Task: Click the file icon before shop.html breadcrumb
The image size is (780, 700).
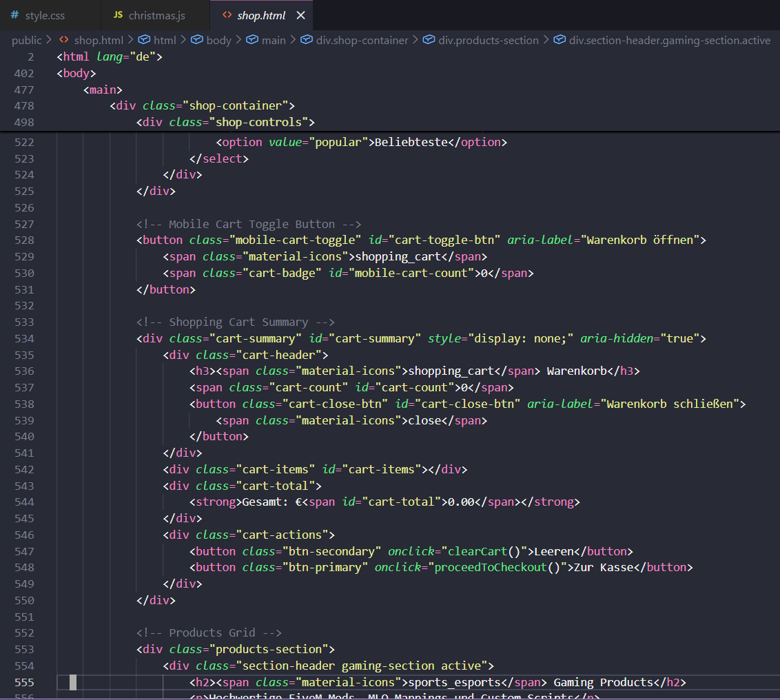Action: 64,40
